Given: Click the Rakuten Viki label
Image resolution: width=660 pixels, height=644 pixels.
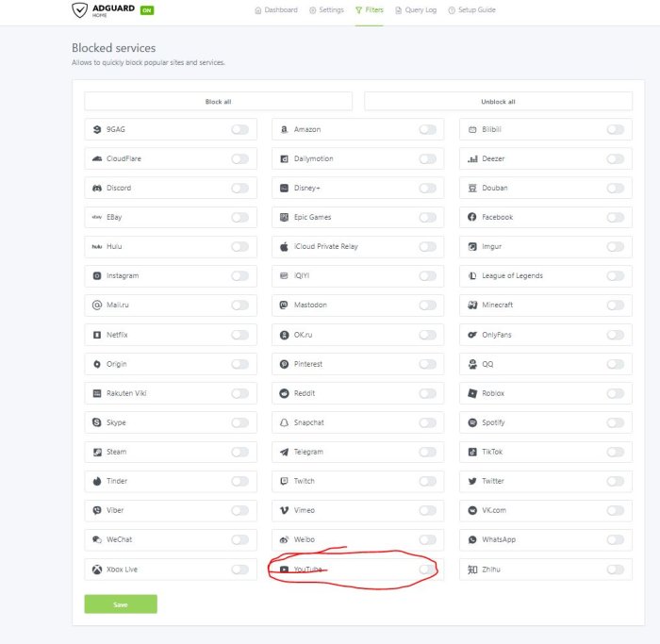Looking at the screenshot, I should click(126, 393).
